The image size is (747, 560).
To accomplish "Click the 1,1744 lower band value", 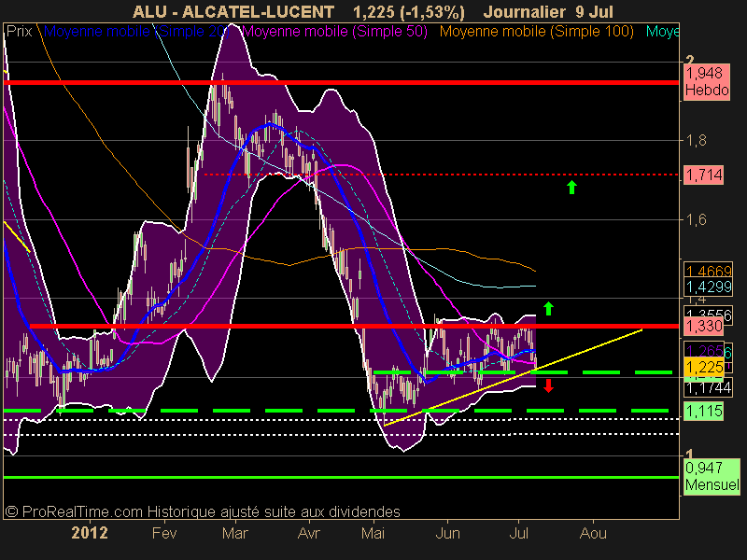I will [708, 387].
